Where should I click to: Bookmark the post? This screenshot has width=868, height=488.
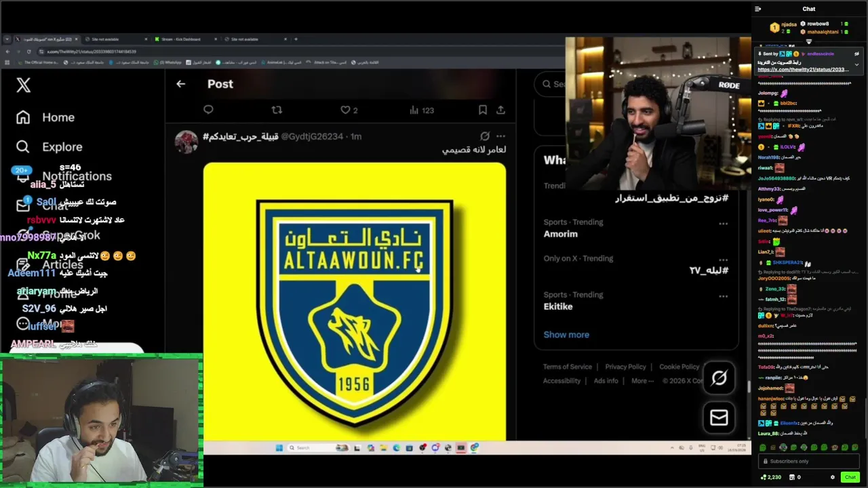[482, 110]
